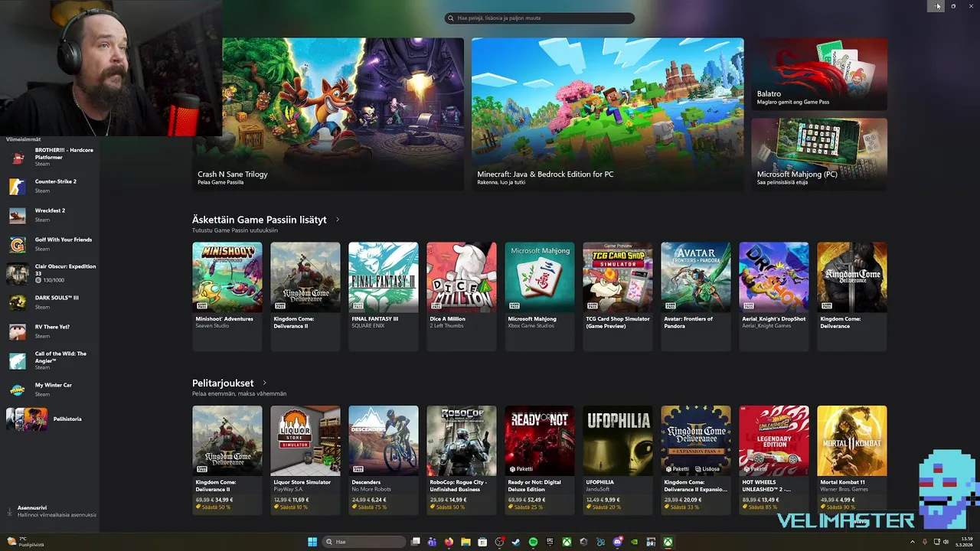
Task: Open Ready or Not: Digital Deluxe Edition deal
Action: point(540,460)
